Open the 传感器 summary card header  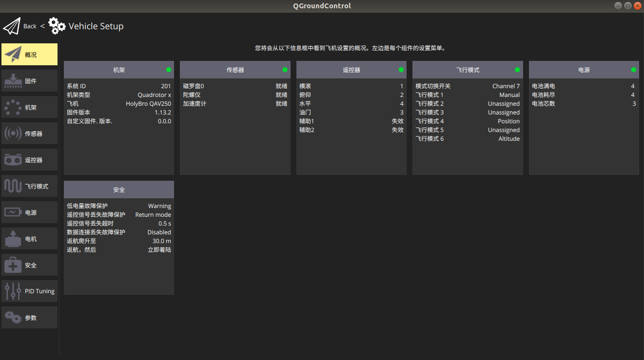click(235, 70)
